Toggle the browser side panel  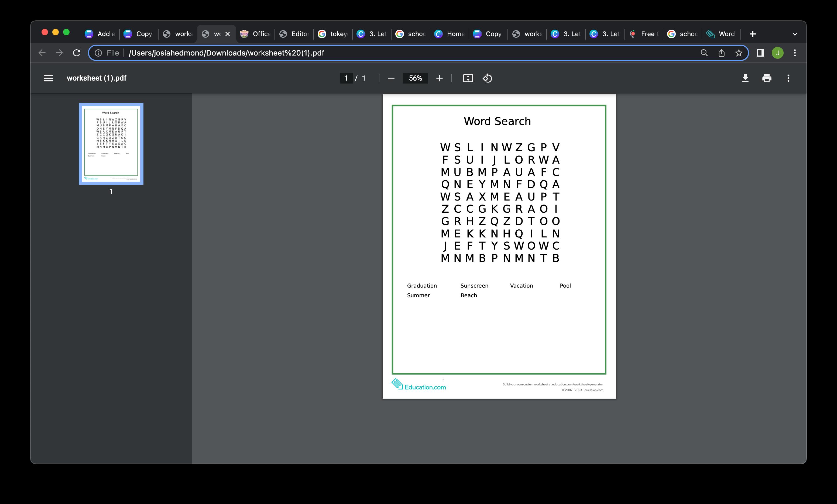tap(760, 53)
